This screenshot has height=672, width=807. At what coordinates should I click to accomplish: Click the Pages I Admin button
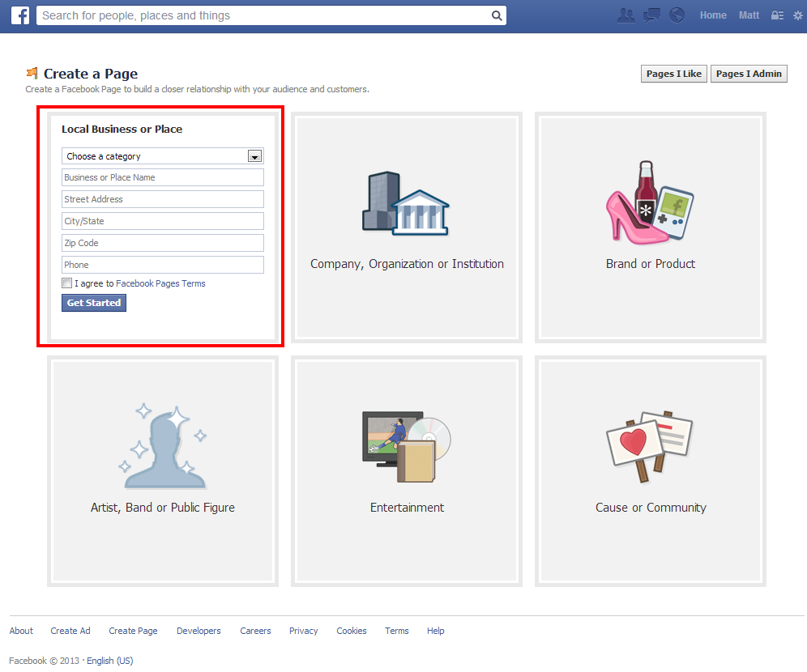coord(749,74)
